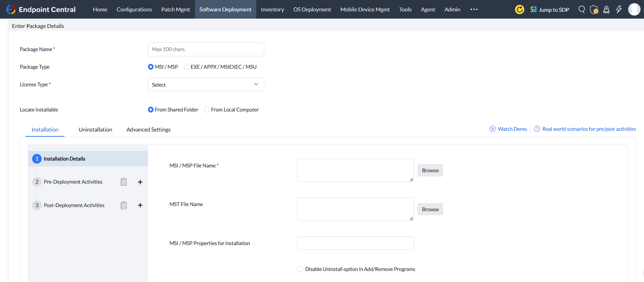Enable Disable Uninstall option checkbox
The height and width of the screenshot is (282, 644).
click(x=300, y=269)
